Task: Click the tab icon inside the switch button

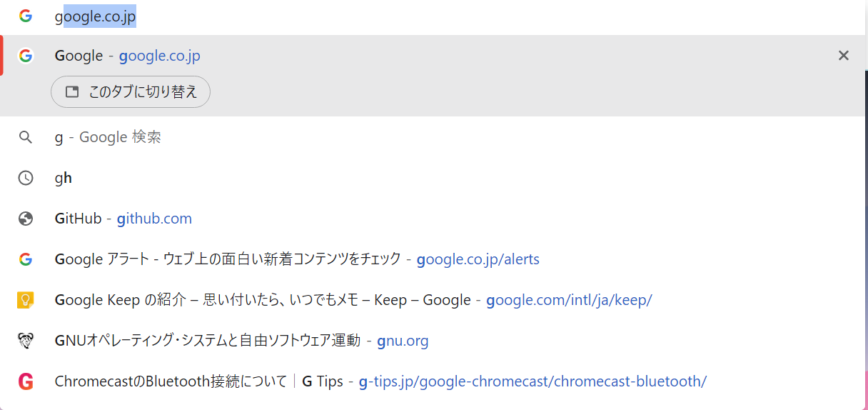Action: tap(72, 92)
